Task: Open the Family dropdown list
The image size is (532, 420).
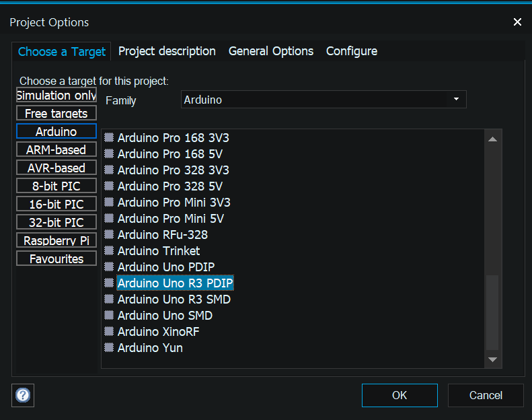Action: tap(456, 100)
